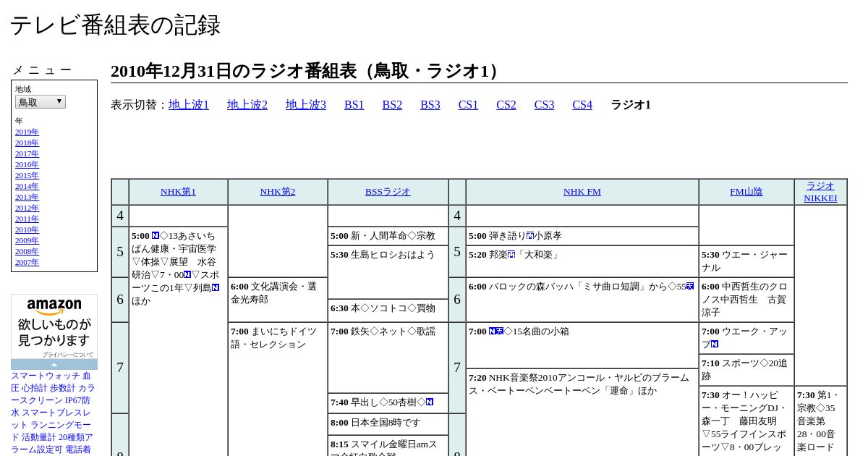The image size is (868, 456).
Task: Open 2009年 year link
Action: point(27,240)
